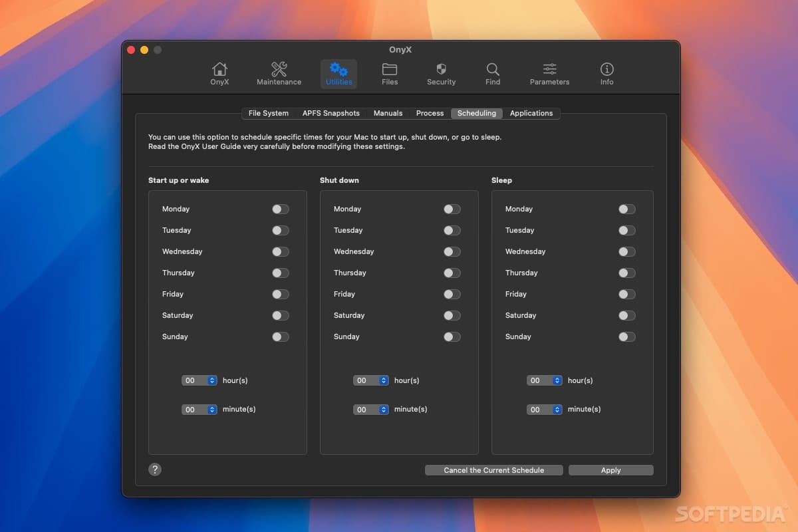Toggle Tuesday in Start up or wake

pyautogui.click(x=281, y=230)
